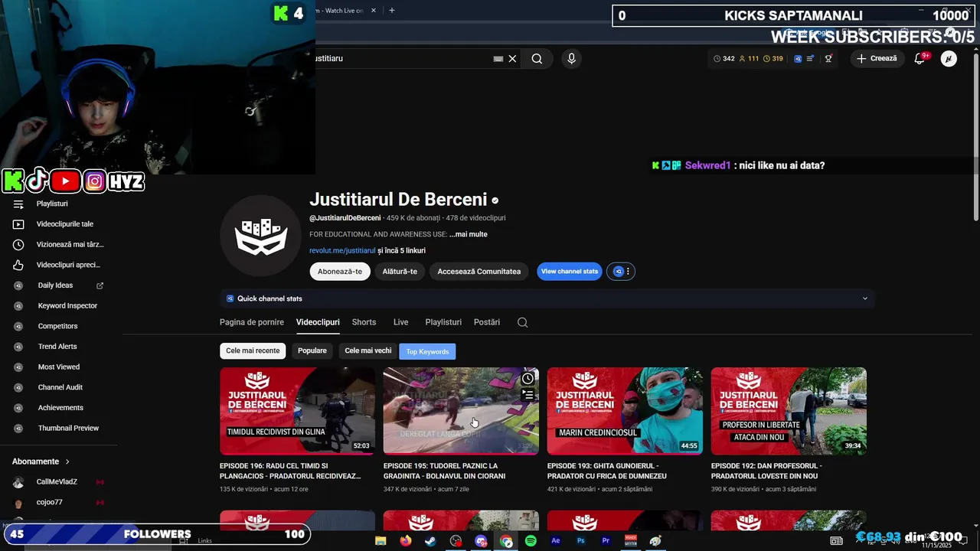Open File Explorer from taskbar
The image size is (980, 551).
[x=381, y=541]
